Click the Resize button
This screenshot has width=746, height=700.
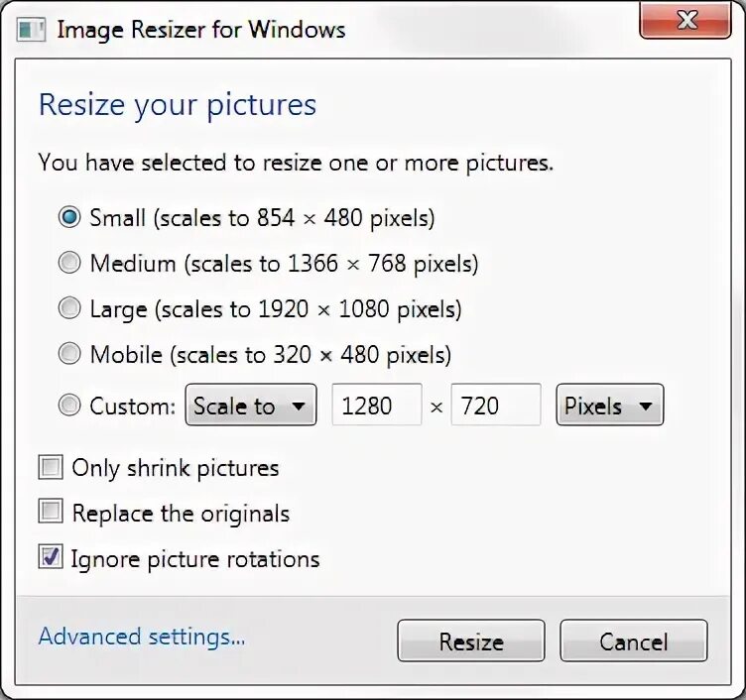(471, 641)
